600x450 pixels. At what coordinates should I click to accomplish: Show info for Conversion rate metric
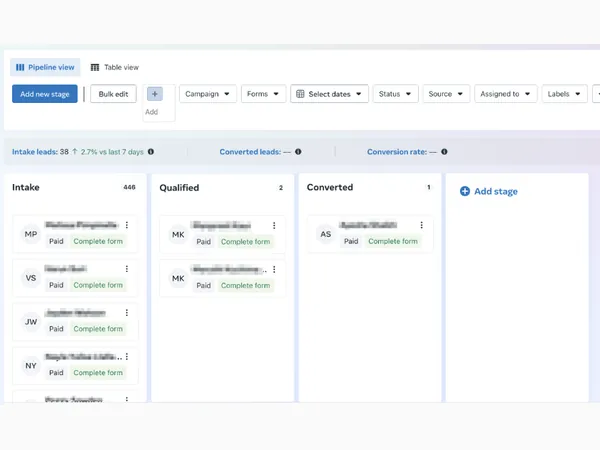coord(444,152)
